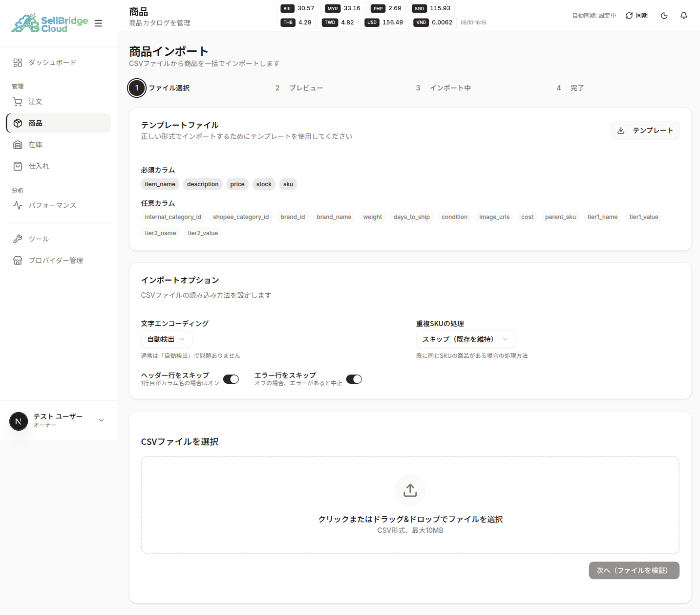The height and width of the screenshot is (615, 700).
Task: Click the SellBridge Cloud logo
Action: click(50, 23)
